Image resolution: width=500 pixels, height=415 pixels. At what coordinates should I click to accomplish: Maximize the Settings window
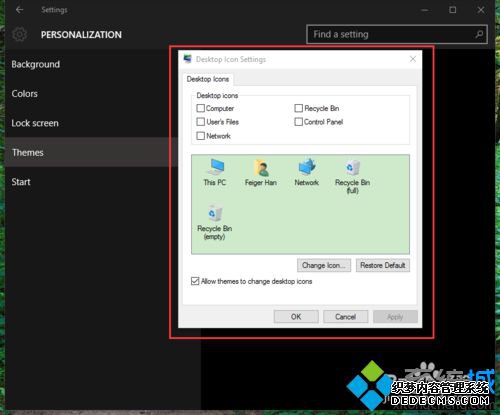453,10
